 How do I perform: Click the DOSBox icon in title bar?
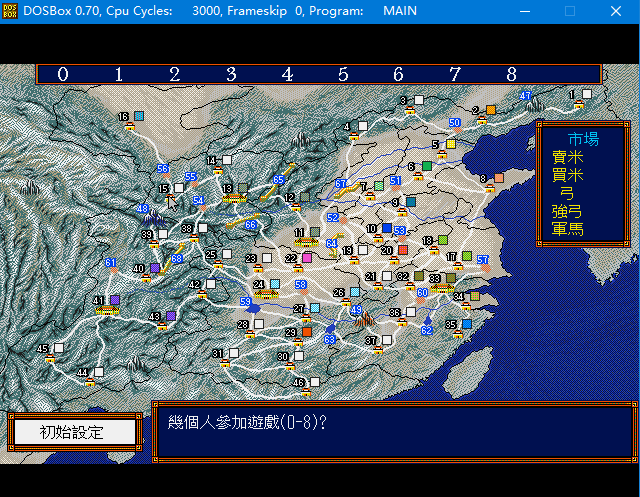(x=10, y=11)
